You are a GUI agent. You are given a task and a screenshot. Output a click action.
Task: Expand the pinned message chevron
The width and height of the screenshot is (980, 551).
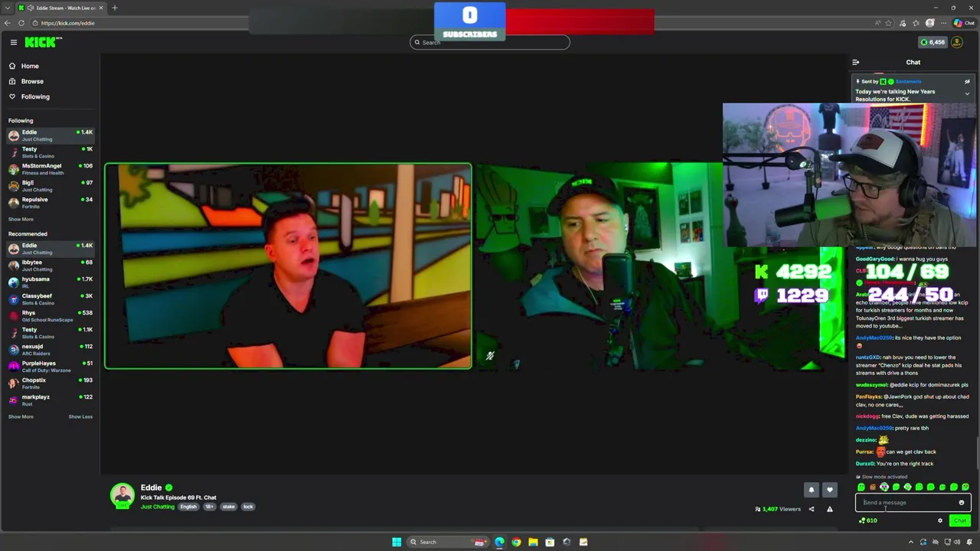967,94
